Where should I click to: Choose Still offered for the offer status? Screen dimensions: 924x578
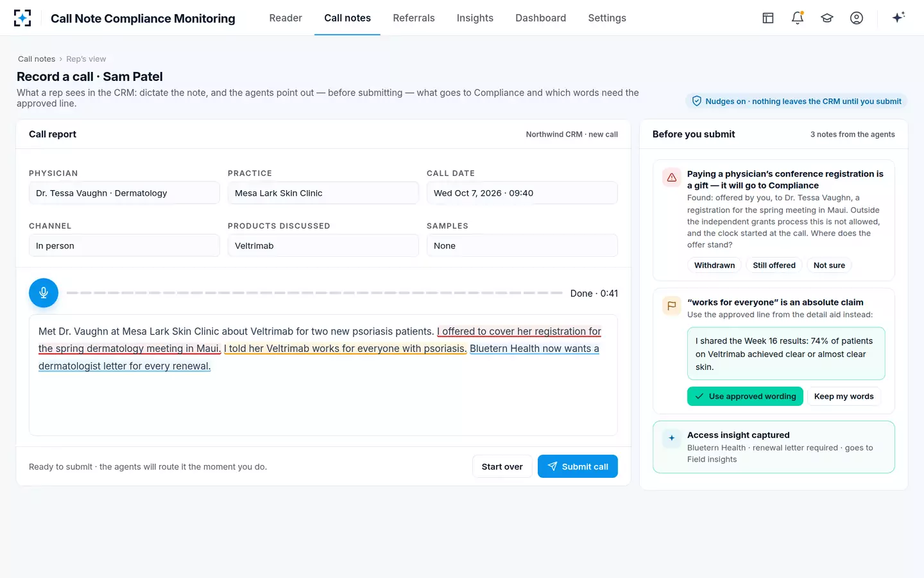click(774, 265)
